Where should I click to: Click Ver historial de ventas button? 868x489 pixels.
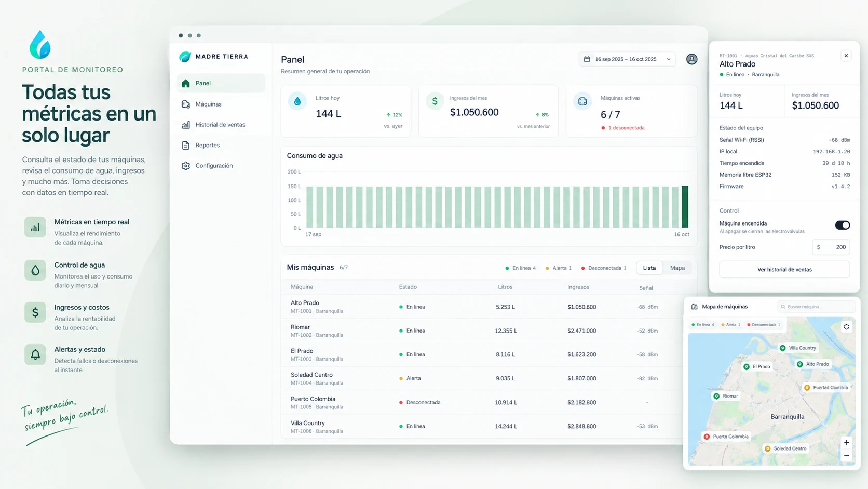[784, 270]
